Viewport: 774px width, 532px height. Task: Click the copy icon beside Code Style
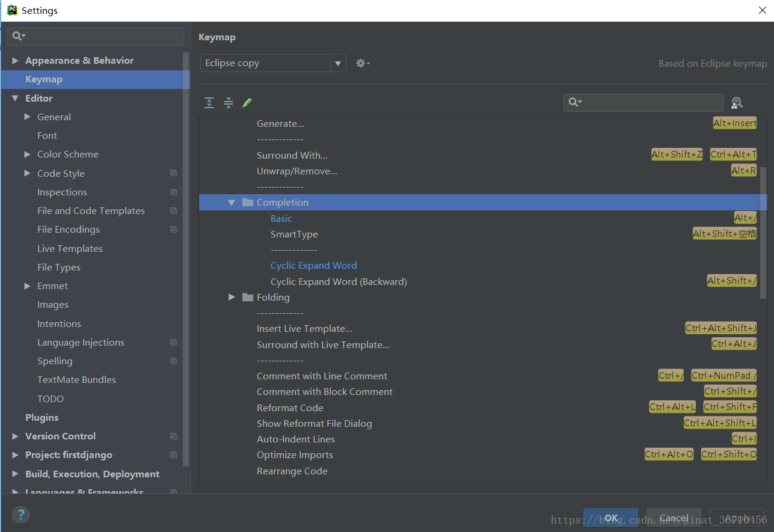coord(174,173)
